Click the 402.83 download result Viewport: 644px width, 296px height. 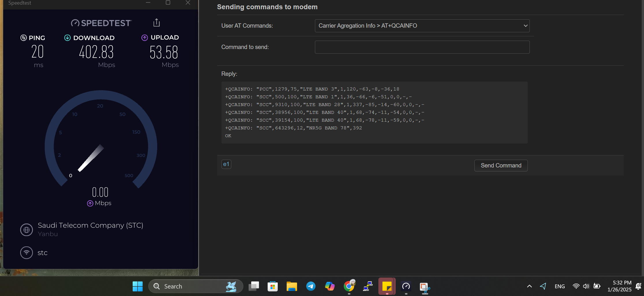click(x=96, y=52)
